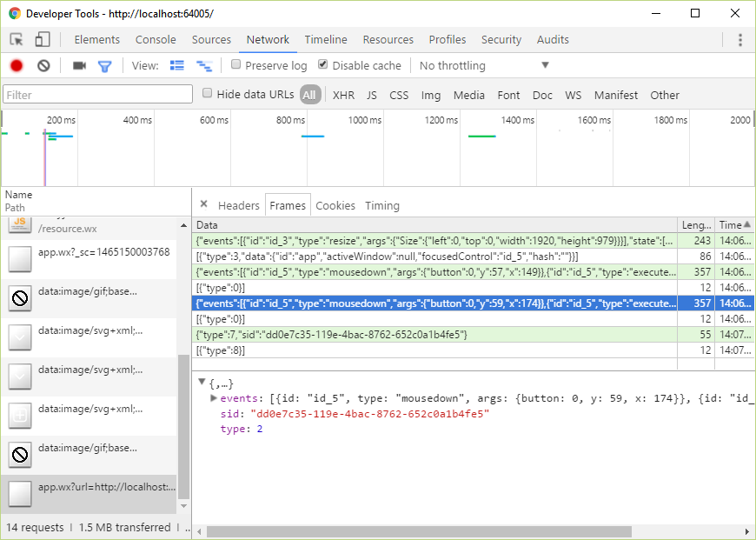Click the Data column header
756x540 pixels.
(434, 225)
